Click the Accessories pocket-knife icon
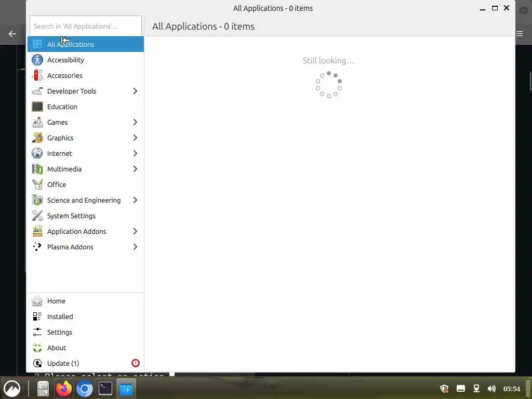The image size is (532, 399). pos(37,75)
